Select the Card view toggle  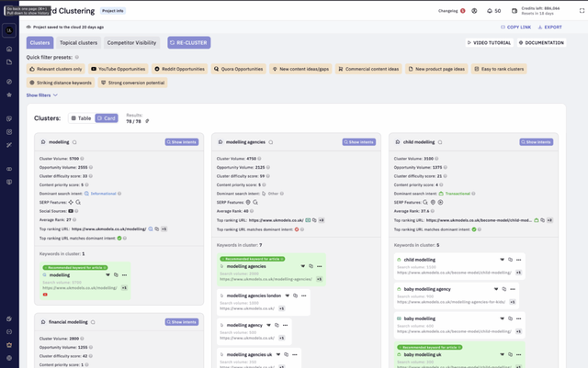tap(107, 118)
